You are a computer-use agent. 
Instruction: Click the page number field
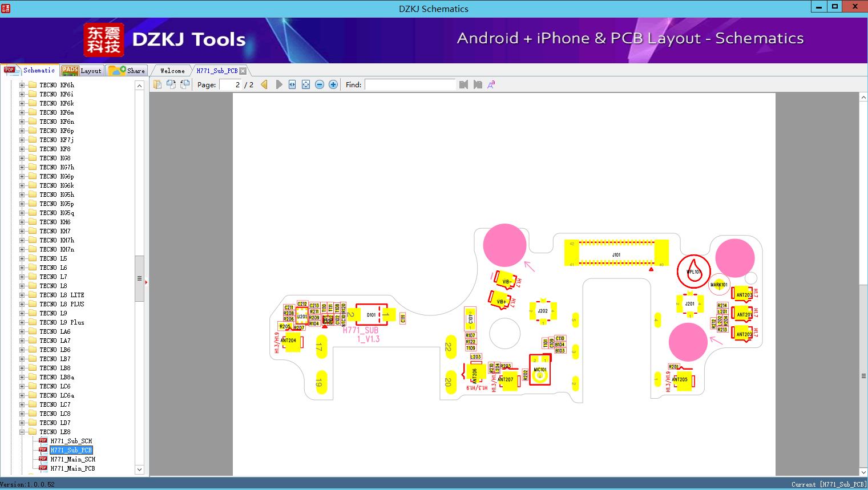(x=231, y=84)
